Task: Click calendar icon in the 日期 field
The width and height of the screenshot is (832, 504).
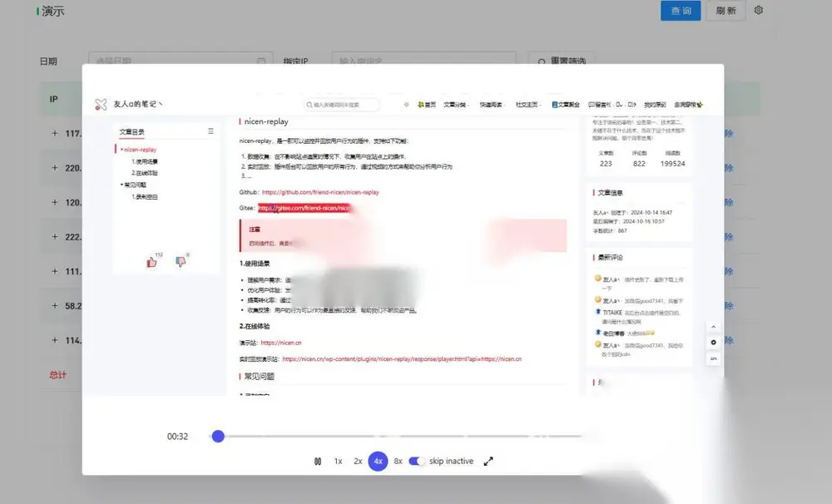Action: [260, 61]
